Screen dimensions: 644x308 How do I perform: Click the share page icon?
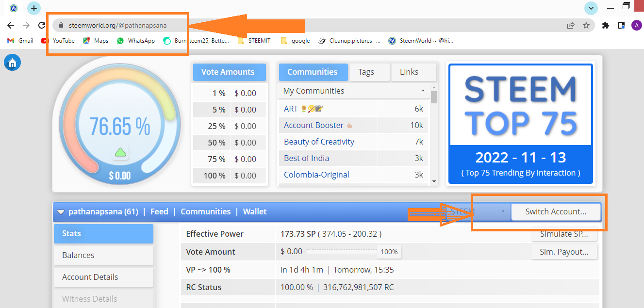[571, 25]
